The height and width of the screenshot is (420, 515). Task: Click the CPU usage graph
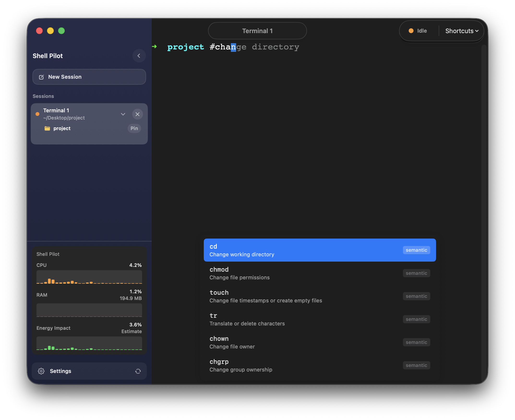click(x=89, y=277)
